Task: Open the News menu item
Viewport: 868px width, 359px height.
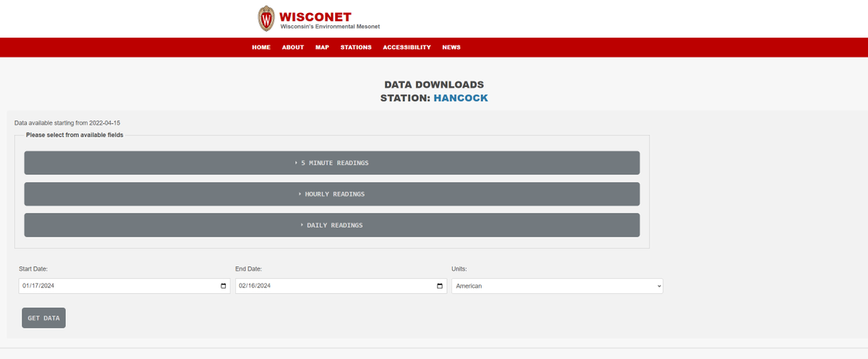Action: click(451, 48)
